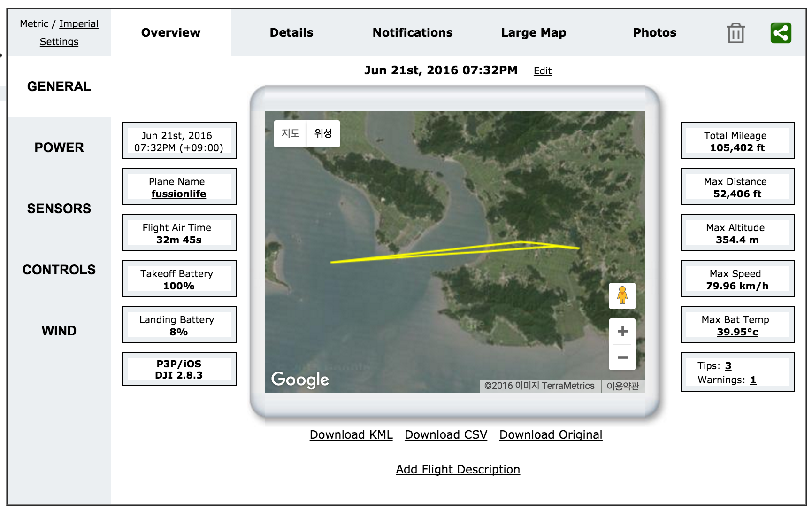The height and width of the screenshot is (512, 812).
Task: Click Edit next to flight date
Action: (x=543, y=71)
